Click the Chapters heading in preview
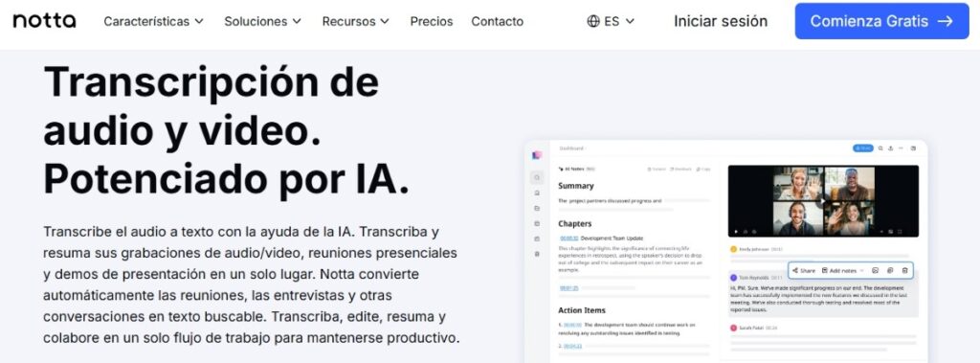The width and height of the screenshot is (980, 363). click(574, 223)
